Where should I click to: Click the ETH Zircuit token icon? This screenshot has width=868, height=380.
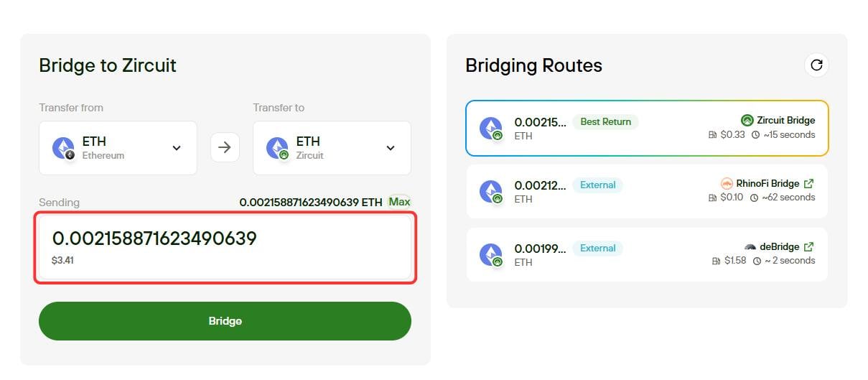pyautogui.click(x=278, y=148)
